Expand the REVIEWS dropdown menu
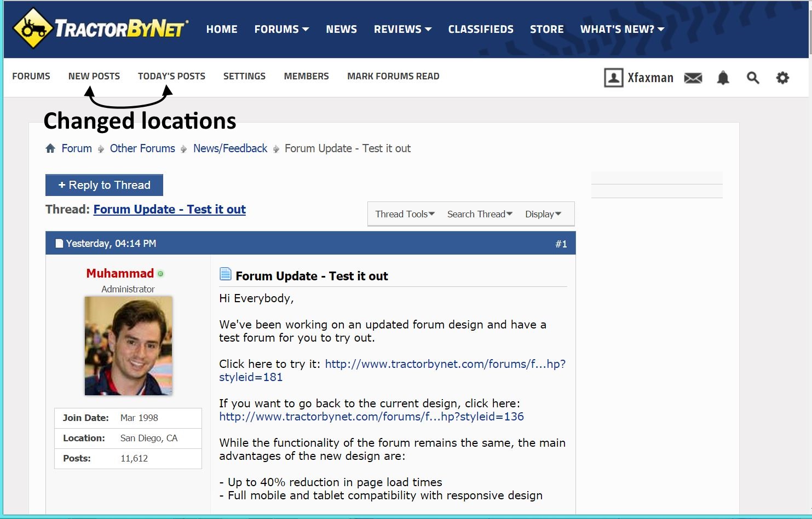This screenshot has height=519, width=812. (402, 29)
